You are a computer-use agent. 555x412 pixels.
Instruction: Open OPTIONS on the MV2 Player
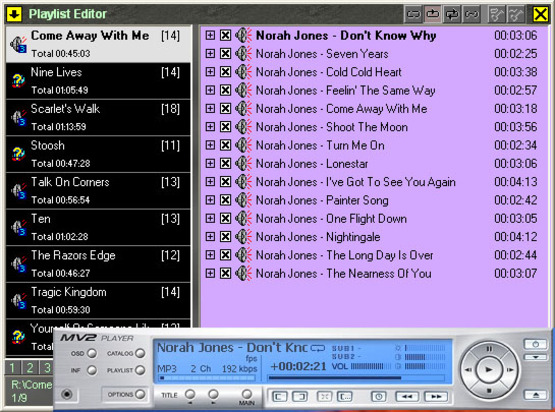[140, 394]
